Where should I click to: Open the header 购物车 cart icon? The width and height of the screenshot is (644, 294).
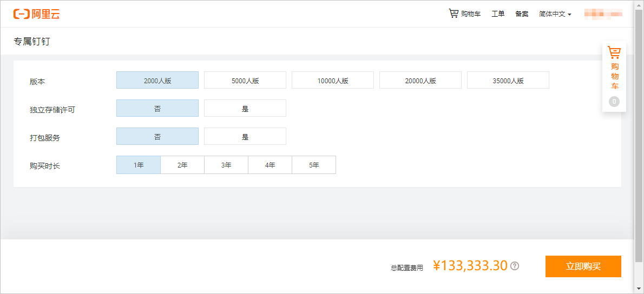[454, 14]
